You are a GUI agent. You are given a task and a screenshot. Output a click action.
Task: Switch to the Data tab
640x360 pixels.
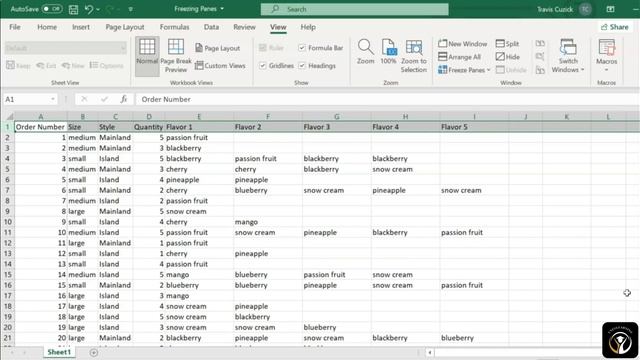pos(211,27)
